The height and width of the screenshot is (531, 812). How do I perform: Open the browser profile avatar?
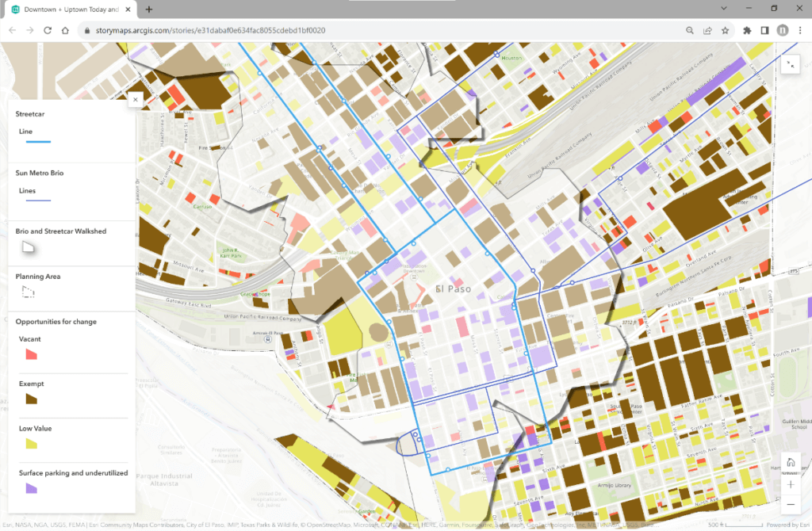(783, 31)
